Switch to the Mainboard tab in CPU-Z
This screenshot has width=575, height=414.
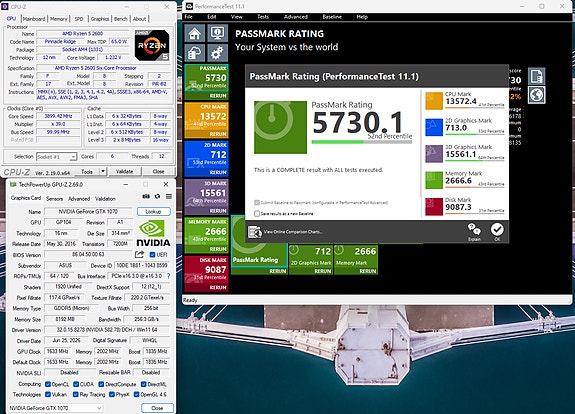(x=34, y=19)
